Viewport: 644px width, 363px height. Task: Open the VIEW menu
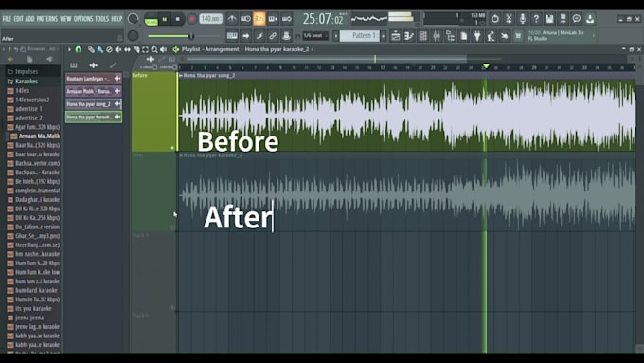(x=65, y=19)
